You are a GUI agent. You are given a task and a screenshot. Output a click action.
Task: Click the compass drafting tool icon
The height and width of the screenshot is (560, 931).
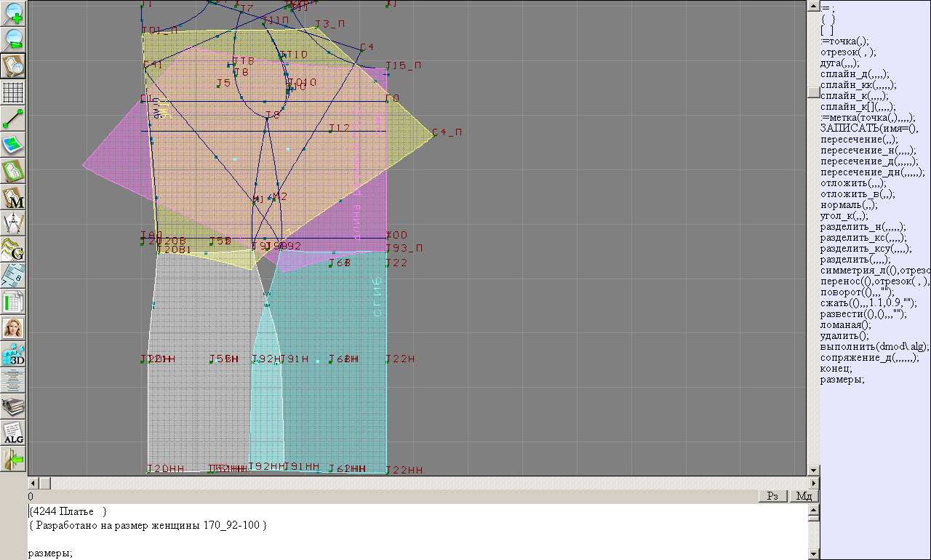14,223
